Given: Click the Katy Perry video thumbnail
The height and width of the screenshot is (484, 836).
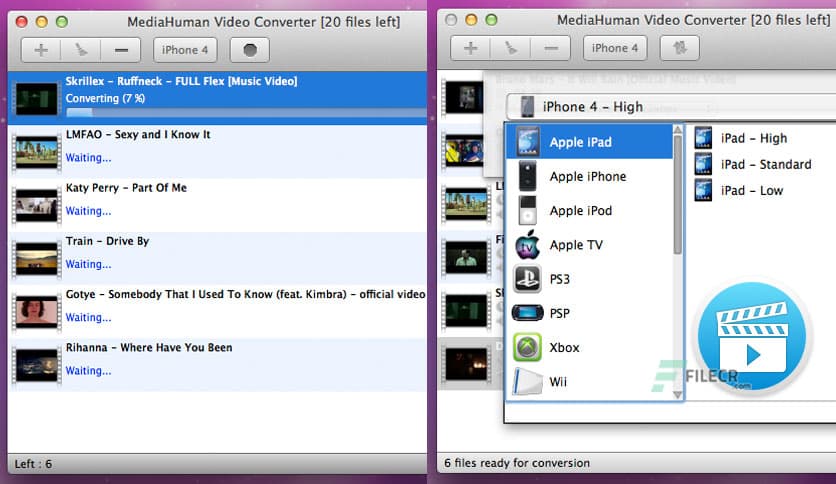Looking at the screenshot, I should point(37,205).
